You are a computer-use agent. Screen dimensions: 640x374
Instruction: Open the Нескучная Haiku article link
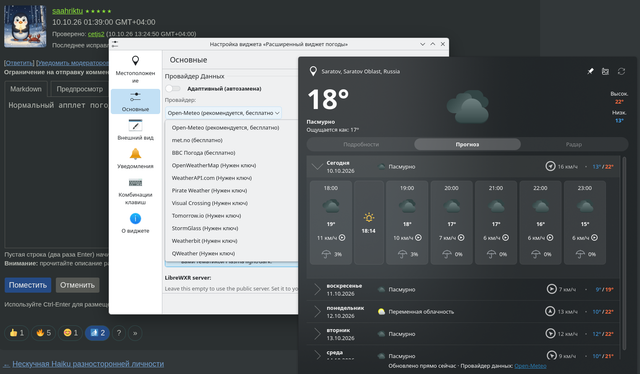pyautogui.click(x=88, y=364)
